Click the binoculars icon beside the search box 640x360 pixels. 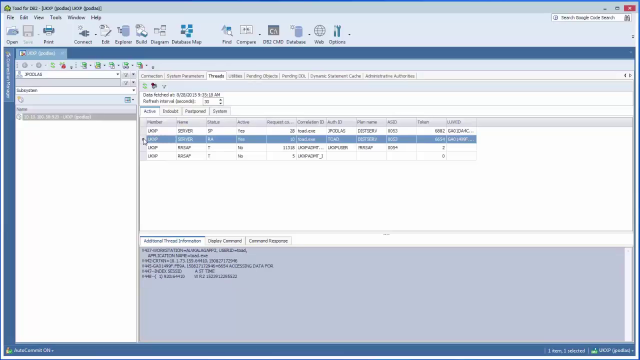627,18
